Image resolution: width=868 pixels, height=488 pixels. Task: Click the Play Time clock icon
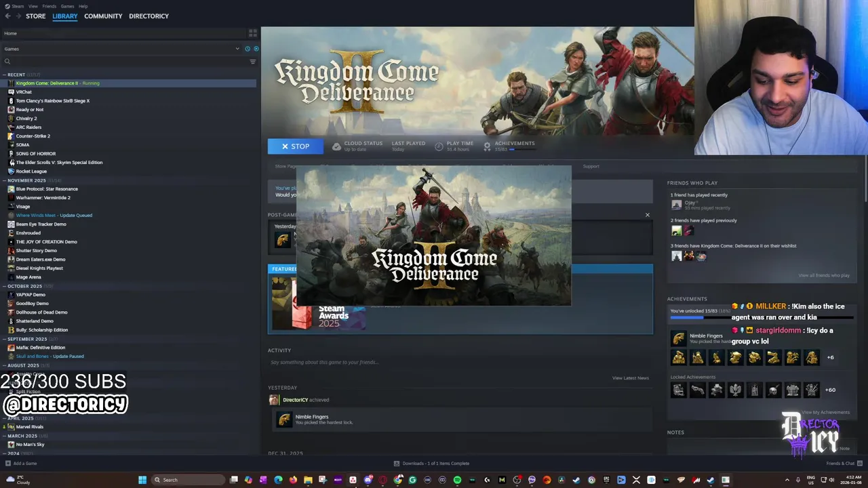coord(439,146)
